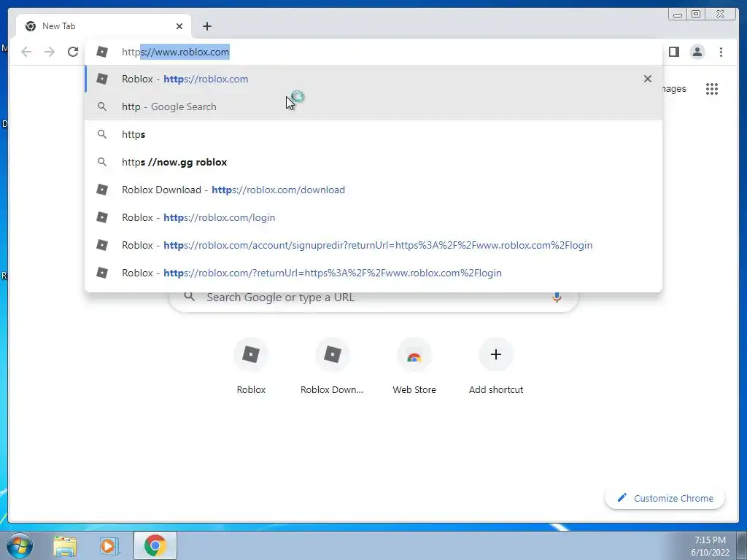
Task: Click the Roblox icon in the address bar
Action: (x=102, y=52)
